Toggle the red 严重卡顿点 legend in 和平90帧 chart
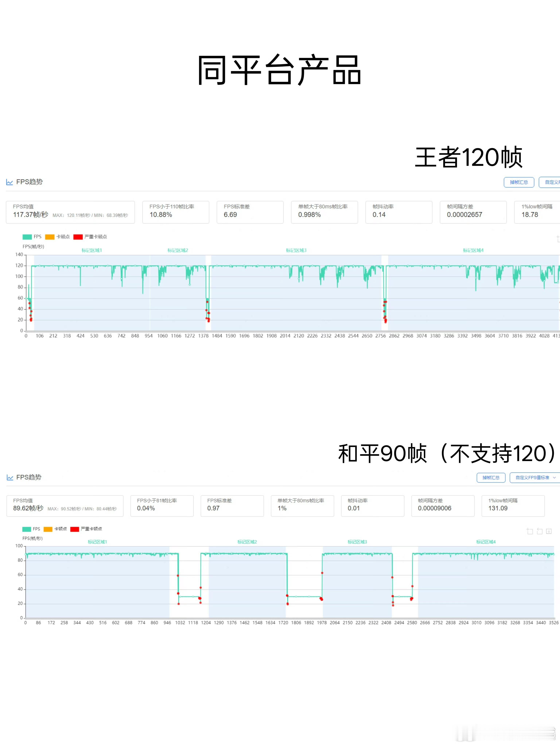Screen dimensions: 560x747 pyautogui.click(x=86, y=529)
